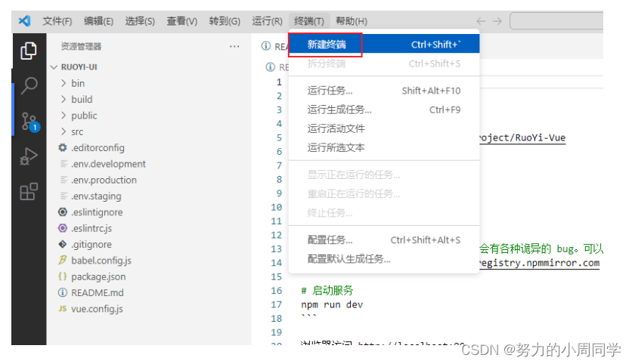This screenshot has height=364, width=632.
Task: Click the info icon in the breadcrumb bar
Action: click(x=270, y=67)
